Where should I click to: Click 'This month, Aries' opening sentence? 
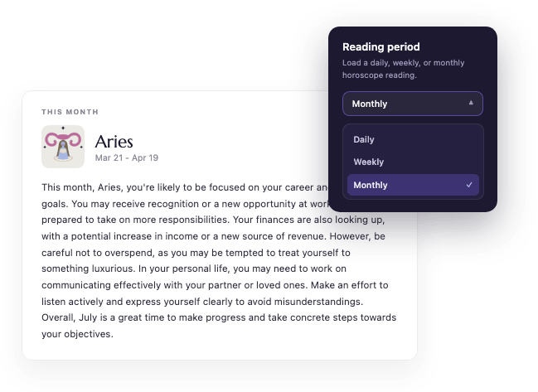(x=81, y=187)
